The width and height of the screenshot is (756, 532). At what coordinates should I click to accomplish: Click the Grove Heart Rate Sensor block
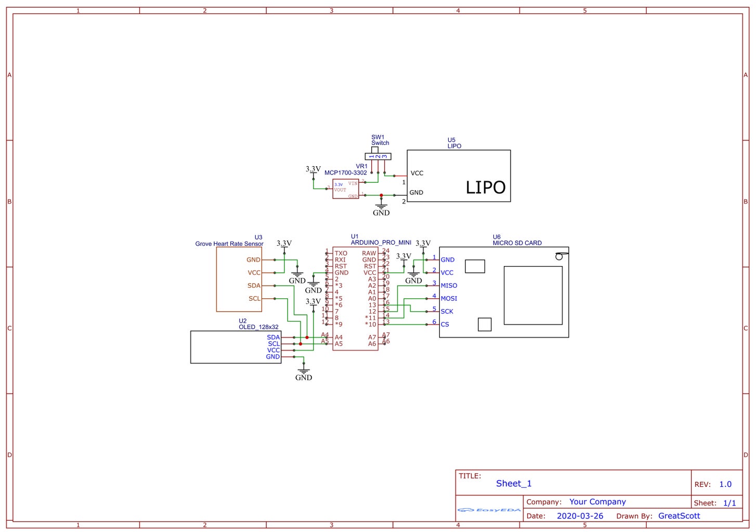(239, 279)
